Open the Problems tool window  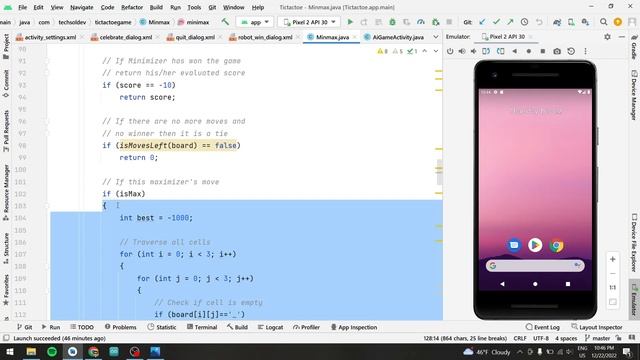point(120,327)
